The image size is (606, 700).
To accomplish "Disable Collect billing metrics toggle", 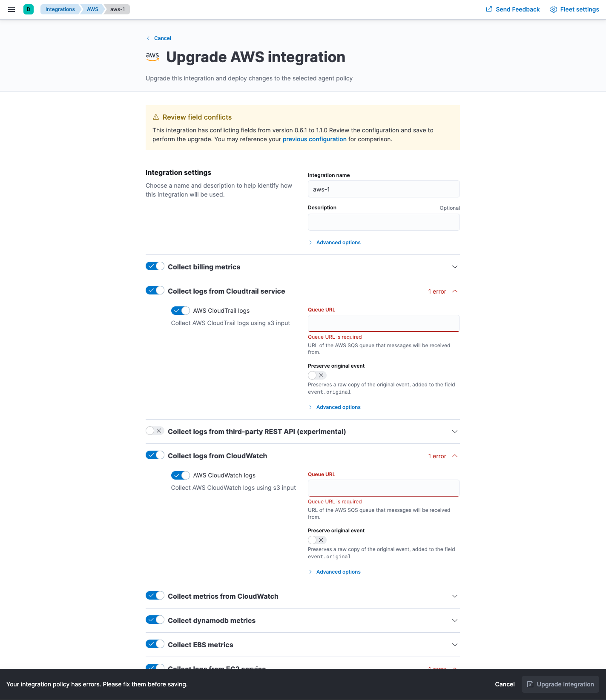I will (155, 266).
